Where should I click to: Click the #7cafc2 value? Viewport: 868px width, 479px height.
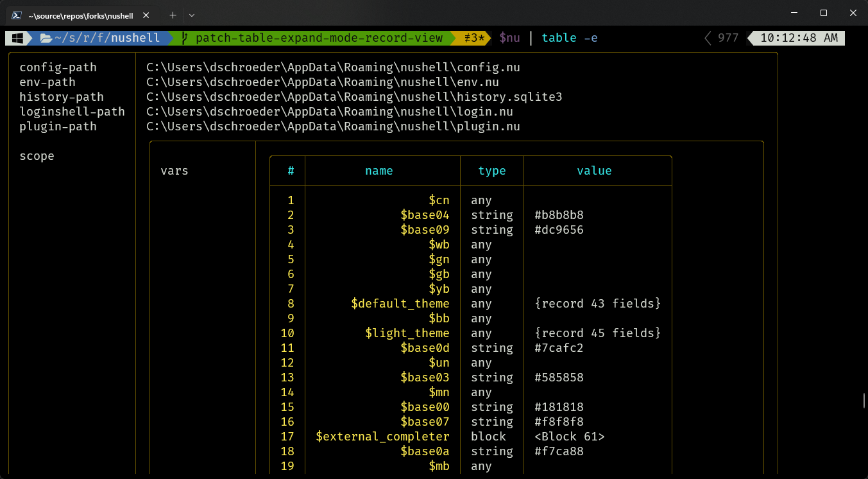[559, 348]
